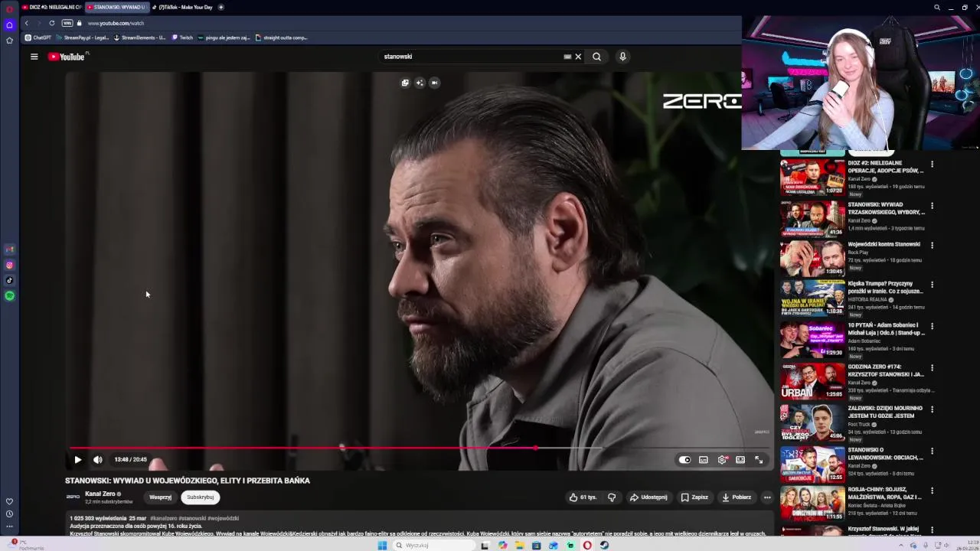
Task: Open the StreamPay.pl bookmark
Action: 82,37
